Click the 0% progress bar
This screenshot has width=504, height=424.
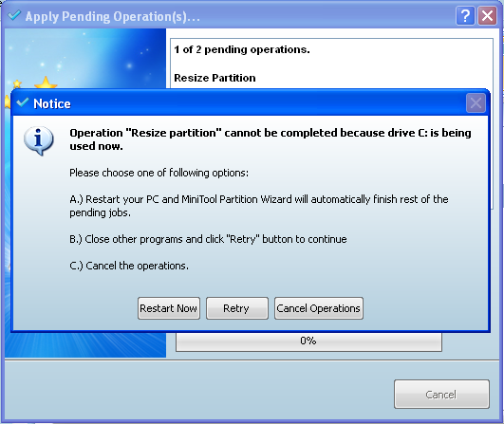click(x=308, y=341)
